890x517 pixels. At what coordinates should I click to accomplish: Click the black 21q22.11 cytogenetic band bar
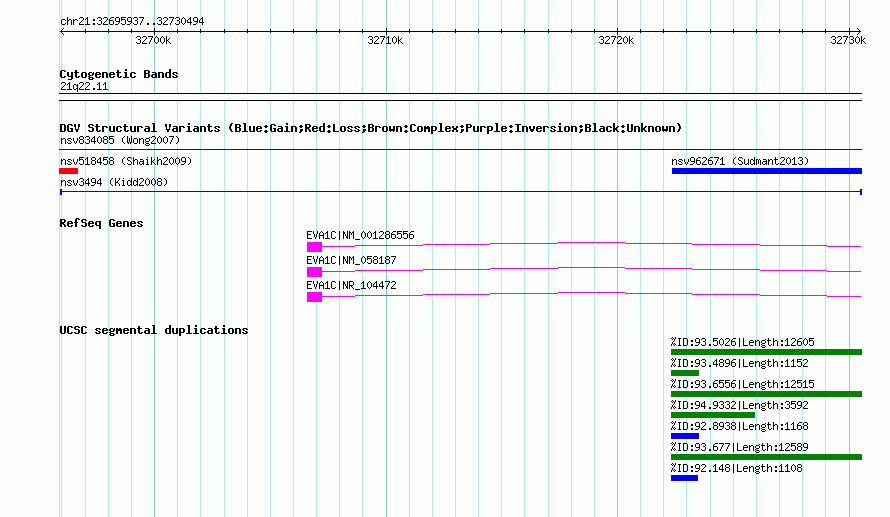point(460,97)
